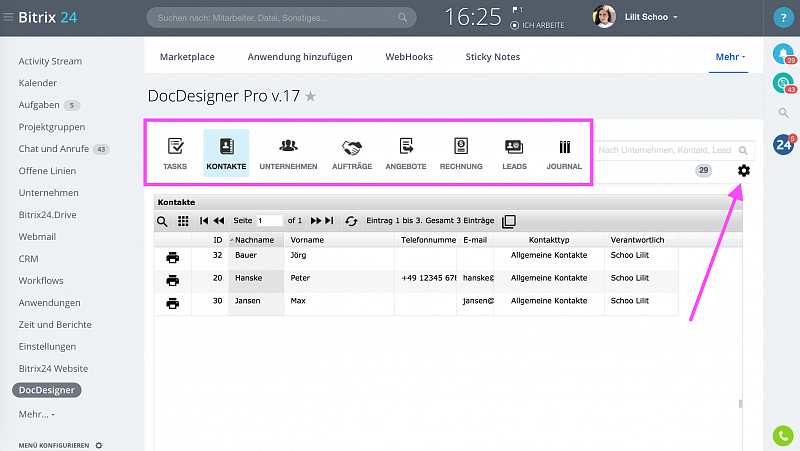Sort grid by ID column header
The image size is (800, 451).
tap(218, 240)
